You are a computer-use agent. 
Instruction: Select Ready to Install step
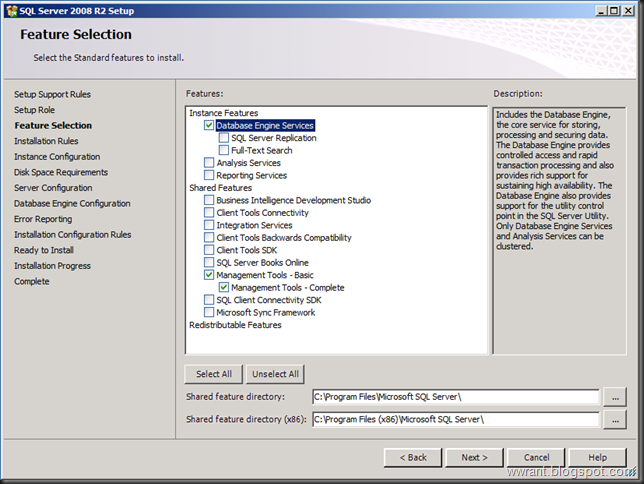44,250
